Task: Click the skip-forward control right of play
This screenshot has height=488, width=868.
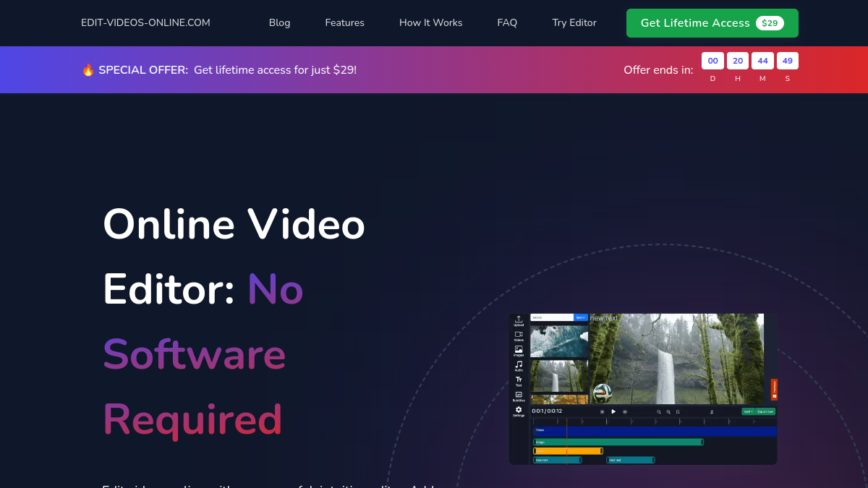Action: click(x=625, y=412)
